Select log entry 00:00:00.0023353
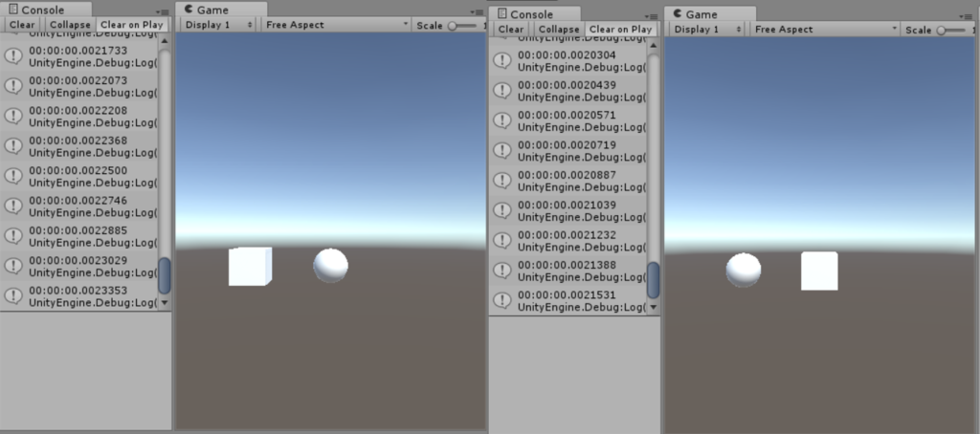 pyautogui.click(x=79, y=296)
